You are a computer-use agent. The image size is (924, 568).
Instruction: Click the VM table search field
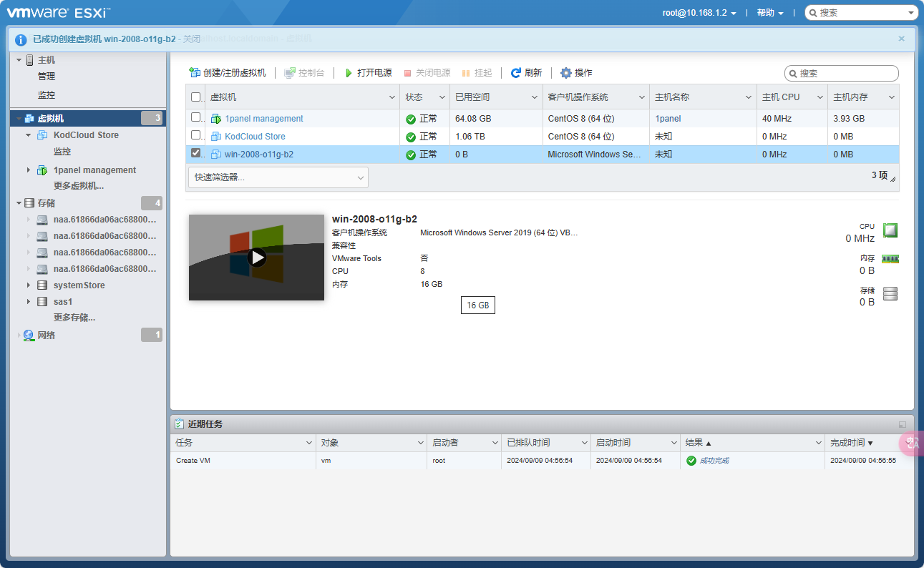(842, 74)
